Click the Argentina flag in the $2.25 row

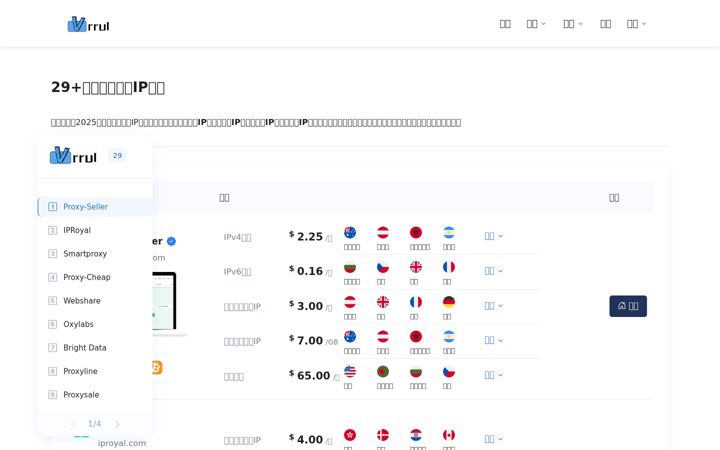[449, 232]
